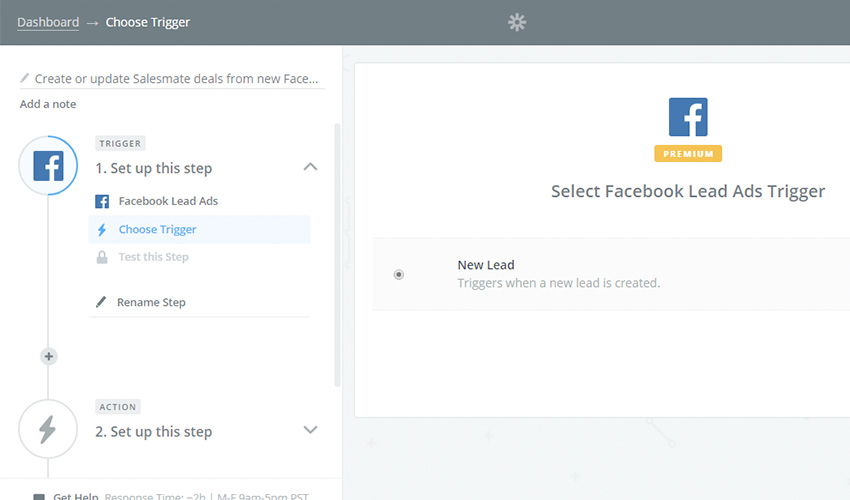Open the Dashboard breadcrumb link
This screenshot has height=500, width=850.
(x=48, y=22)
